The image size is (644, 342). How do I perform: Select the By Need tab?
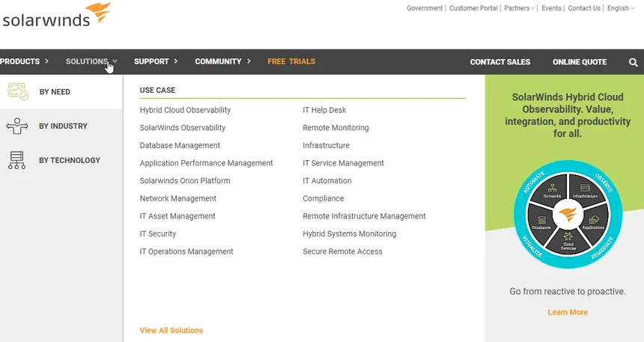[61, 91]
